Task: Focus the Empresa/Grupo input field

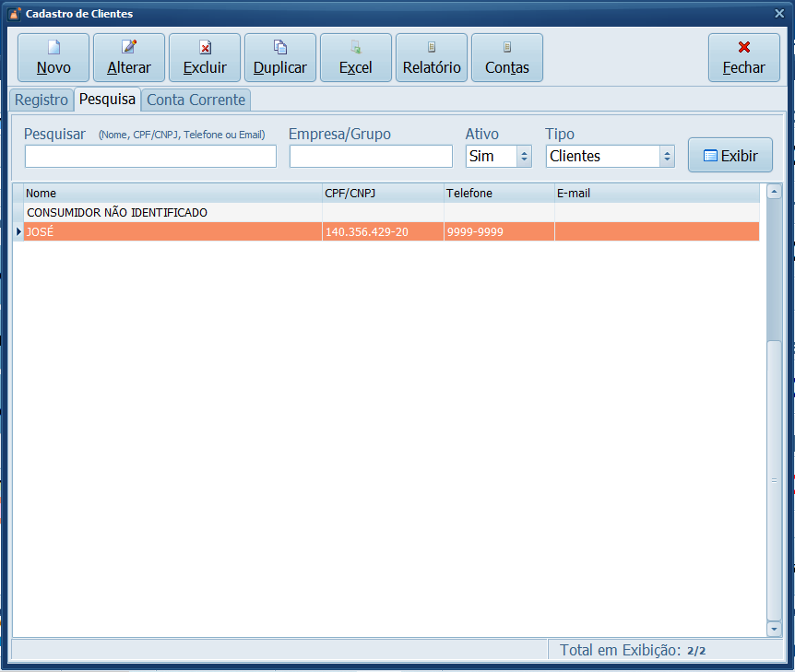Action: click(371, 156)
